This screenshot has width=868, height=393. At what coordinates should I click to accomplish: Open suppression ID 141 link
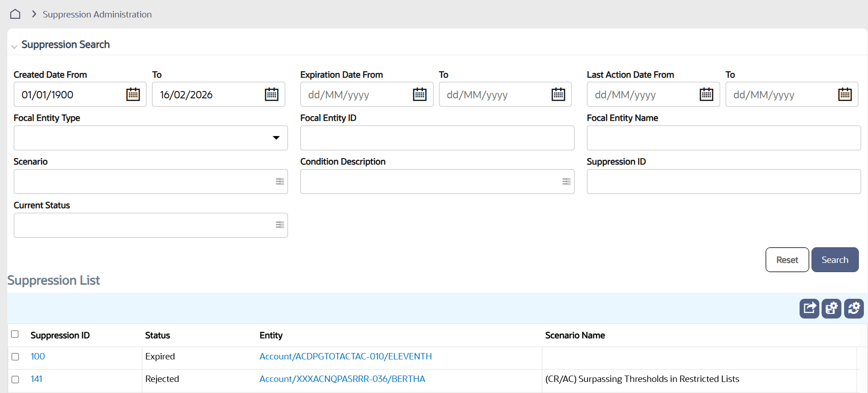(x=36, y=379)
